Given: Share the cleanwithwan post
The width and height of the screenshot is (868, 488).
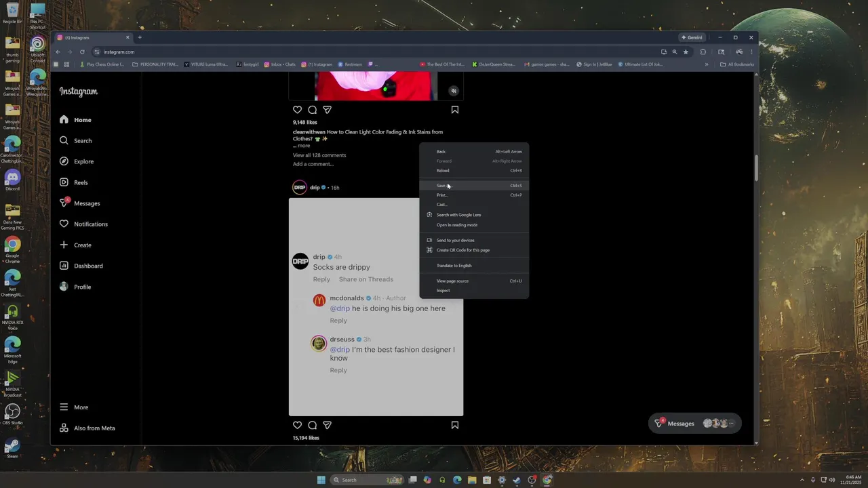Looking at the screenshot, I should [x=327, y=110].
